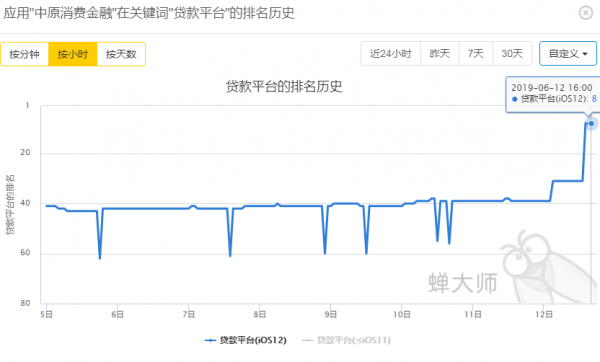Enable the greyed 贷款平台(≤iOS11) legend series

click(346, 340)
